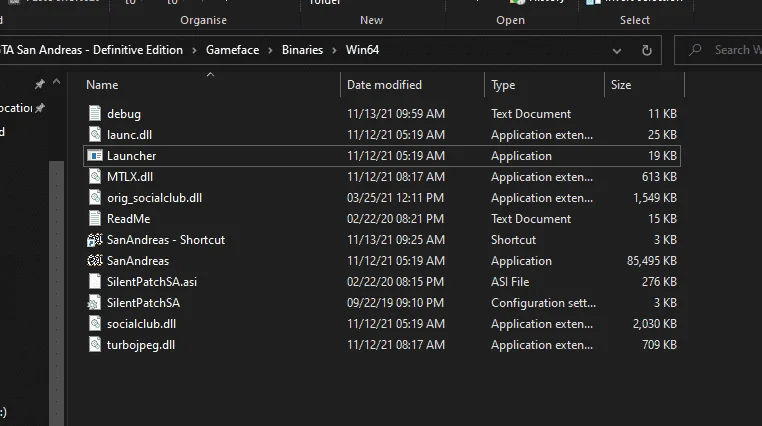This screenshot has width=762, height=426.
Task: Expand chevron after Gameface breadcrumb
Action: [270, 50]
